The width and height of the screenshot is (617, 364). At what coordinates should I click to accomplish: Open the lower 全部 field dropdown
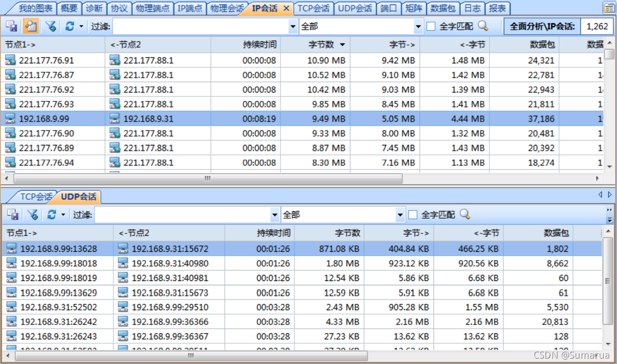click(x=400, y=215)
